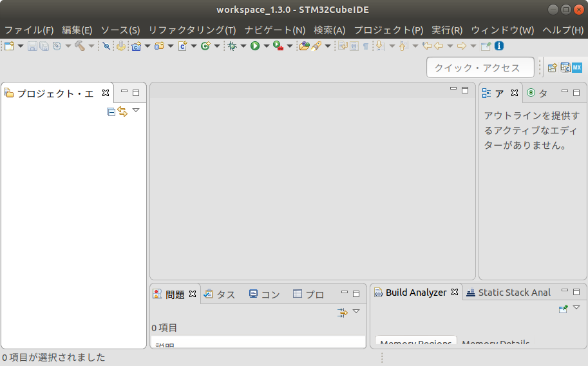This screenshot has height=366, width=588.
Task: Click the Save icon in toolbar
Action: 32,46
